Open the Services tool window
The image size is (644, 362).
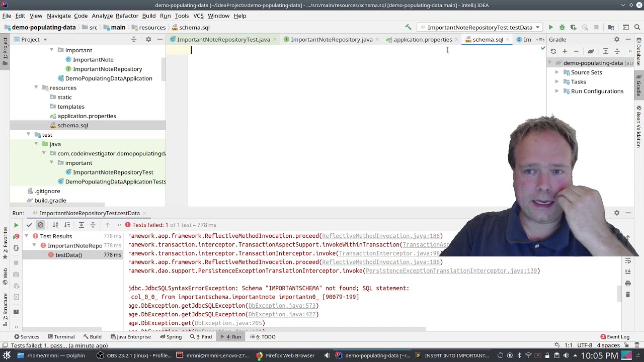click(26, 337)
